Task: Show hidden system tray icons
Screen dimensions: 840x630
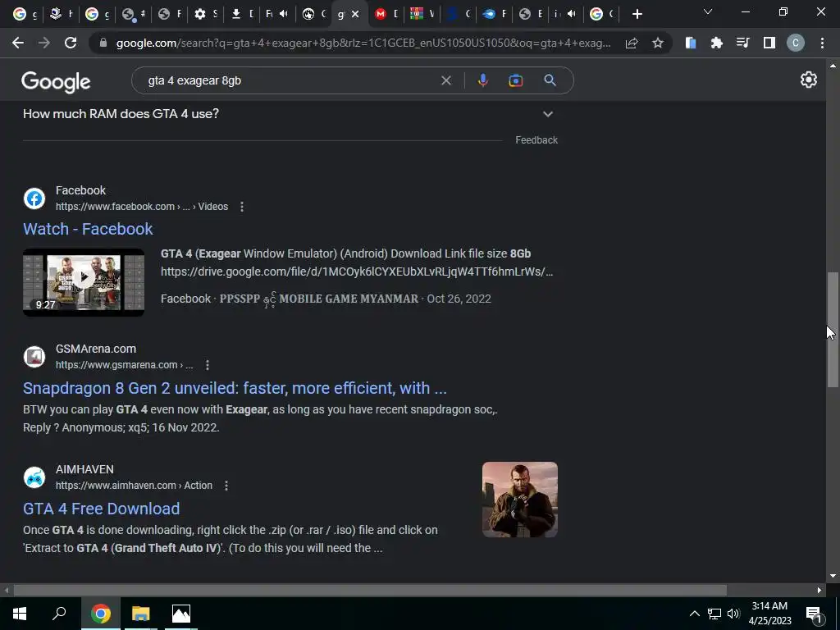Action: 694,614
